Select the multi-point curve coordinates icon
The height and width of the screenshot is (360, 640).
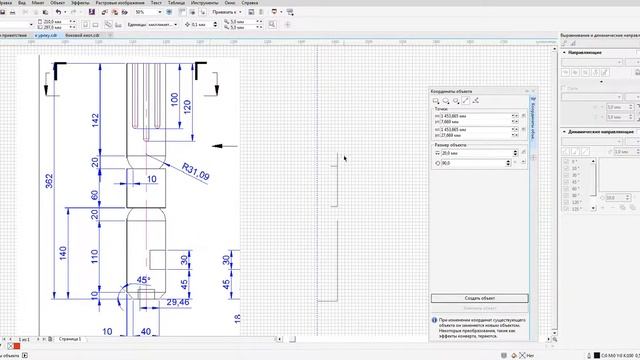click(476, 101)
